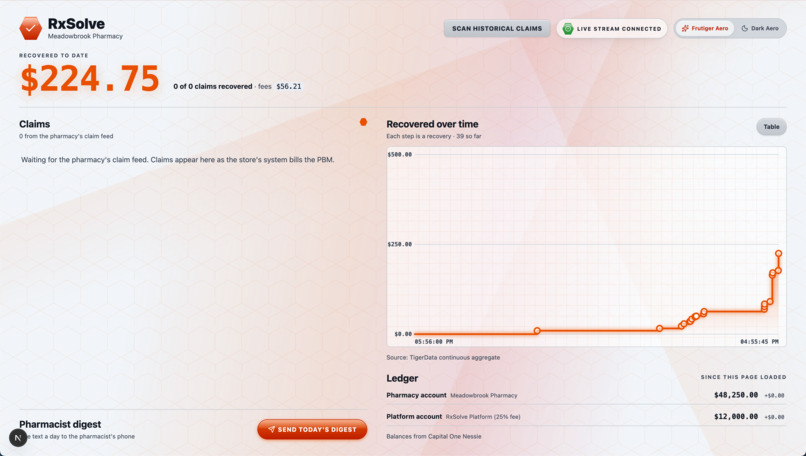
Task: Switch to the Dark Aero theme
Action: point(760,28)
